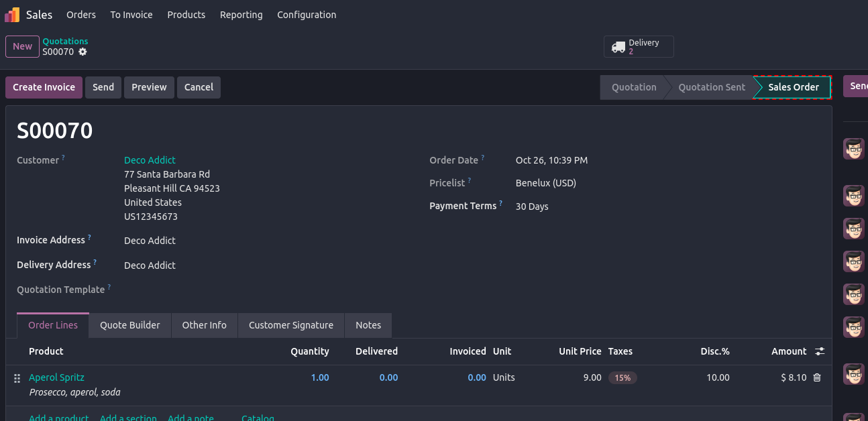Screen dimensions: 868x421
Task: Click the Quantity value 1.00 field
Action: pos(319,377)
